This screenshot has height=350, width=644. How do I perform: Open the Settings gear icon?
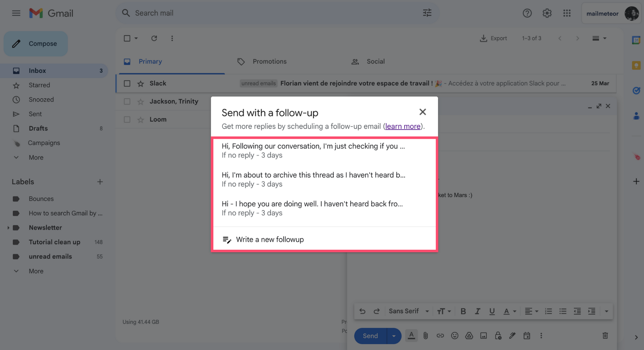(x=547, y=13)
